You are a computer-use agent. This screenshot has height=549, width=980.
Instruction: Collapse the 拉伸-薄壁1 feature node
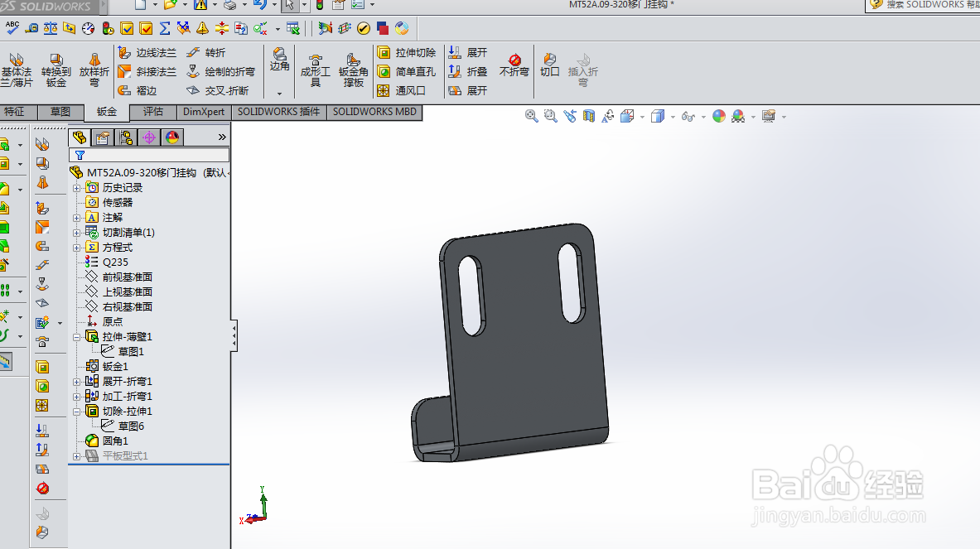[76, 337]
